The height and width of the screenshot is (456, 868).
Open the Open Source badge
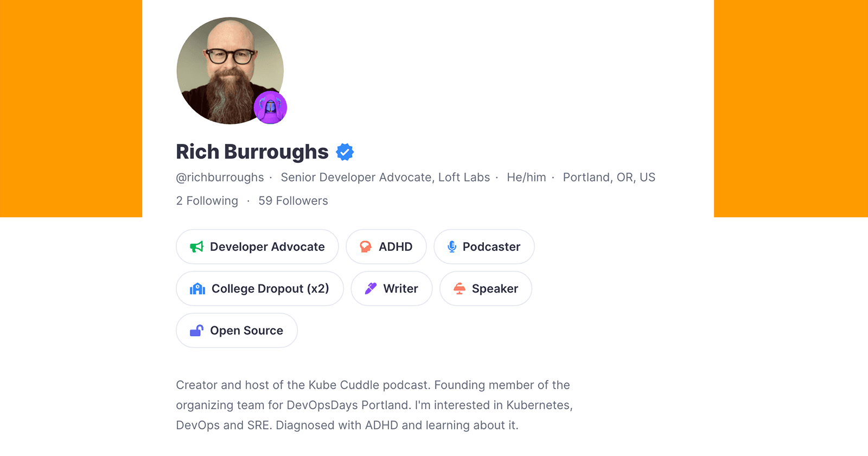237,330
